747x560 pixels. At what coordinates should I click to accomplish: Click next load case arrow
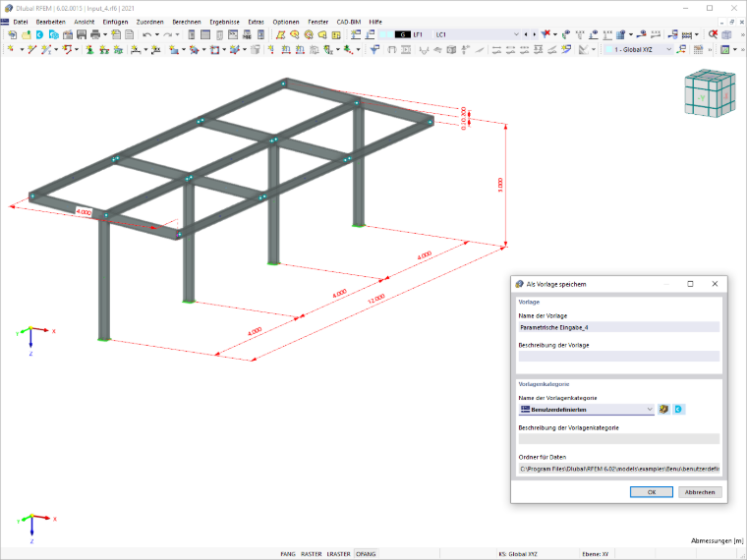click(534, 34)
